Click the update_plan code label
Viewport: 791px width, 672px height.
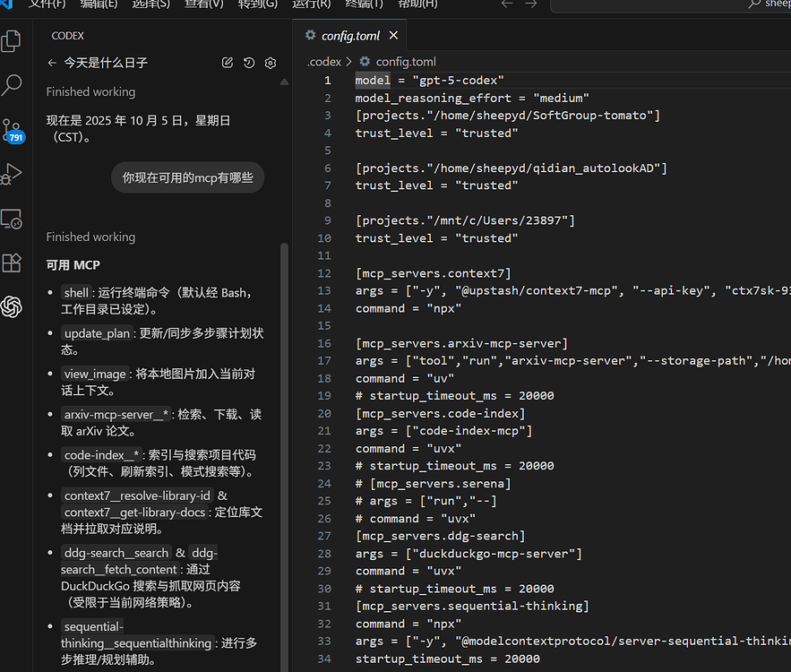coord(97,333)
